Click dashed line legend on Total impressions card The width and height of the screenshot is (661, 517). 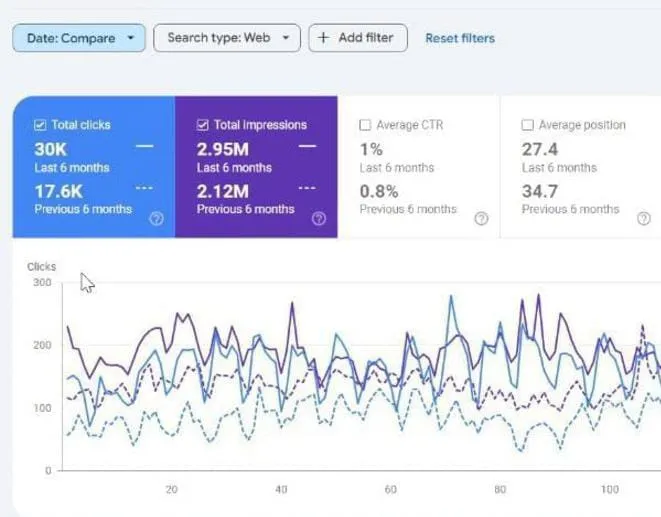[307, 188]
